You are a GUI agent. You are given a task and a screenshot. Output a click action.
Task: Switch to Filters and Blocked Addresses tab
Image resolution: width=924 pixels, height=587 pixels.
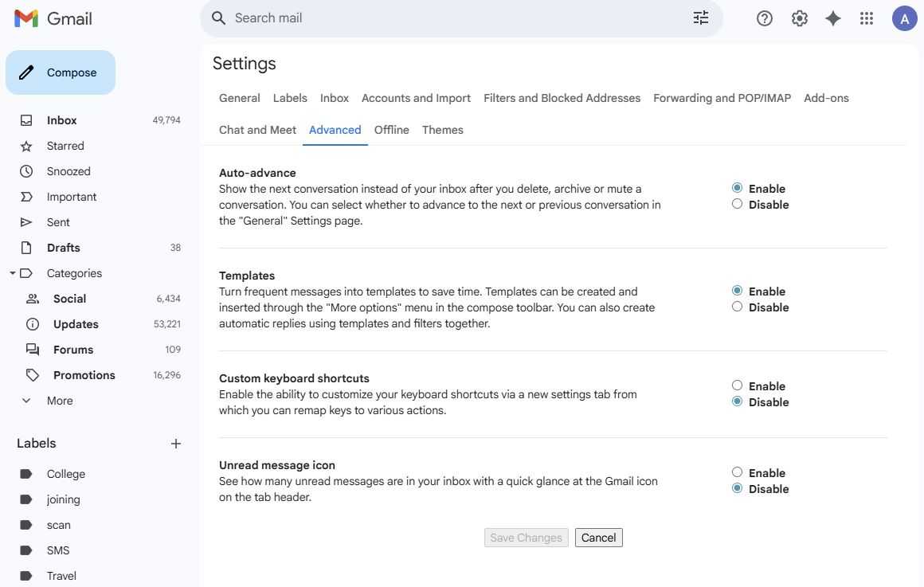coord(562,99)
